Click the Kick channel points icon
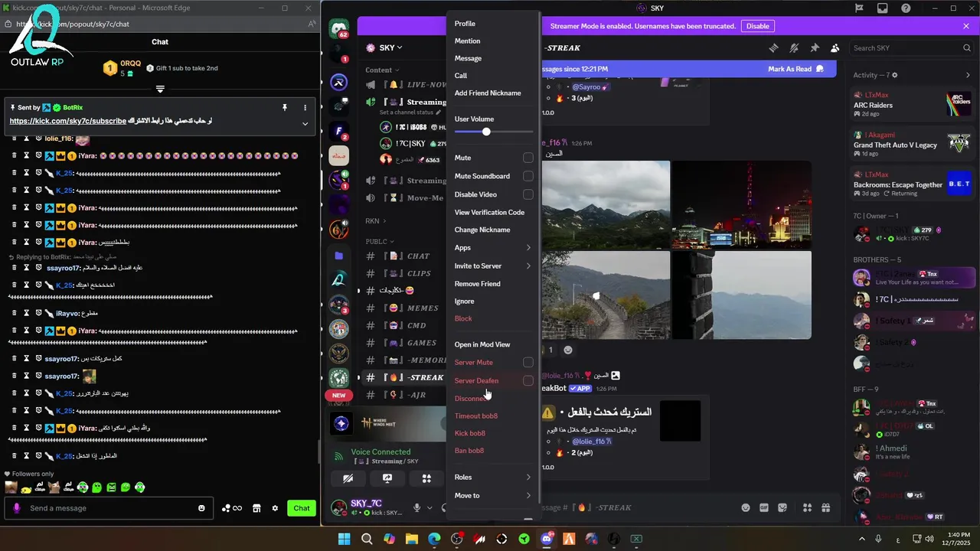Screen dimensions: 980x551 coord(231,508)
